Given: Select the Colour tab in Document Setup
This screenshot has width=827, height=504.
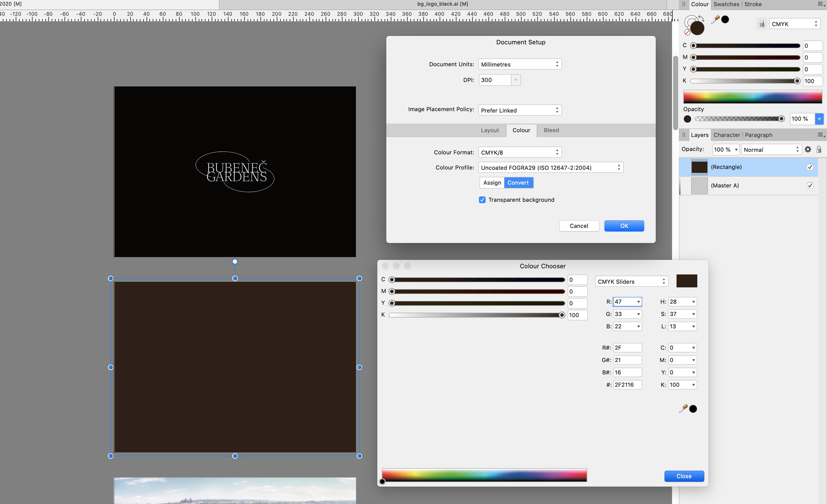Looking at the screenshot, I should click(x=521, y=130).
